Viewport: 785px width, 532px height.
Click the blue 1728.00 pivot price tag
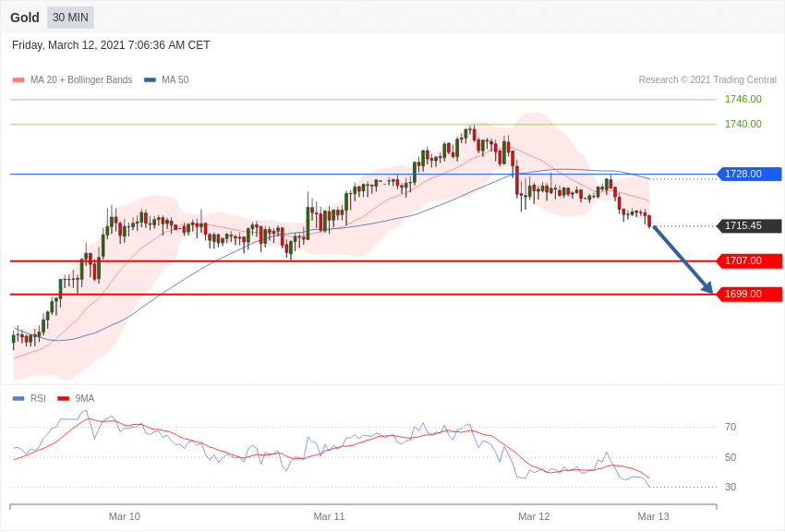[750, 174]
